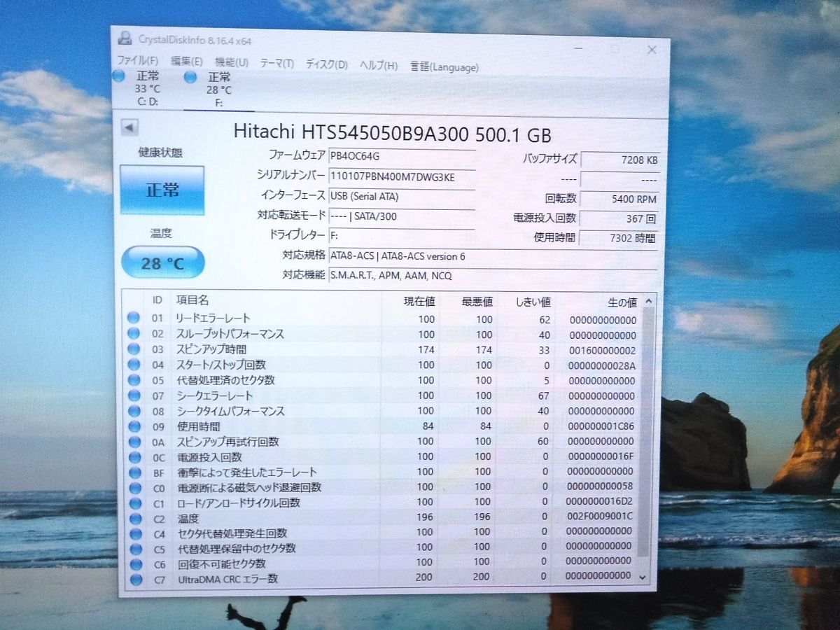Click the back arrow above 健康状態
This screenshot has width=840, height=630.
pos(129,128)
